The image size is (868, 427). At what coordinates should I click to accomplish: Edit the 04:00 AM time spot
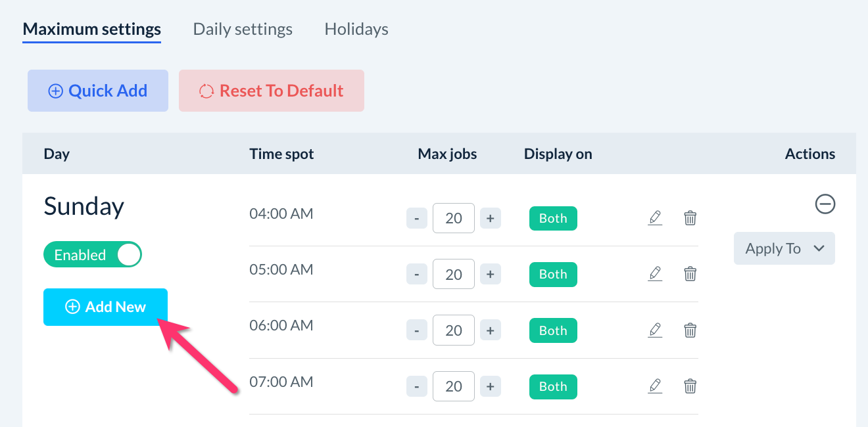(x=655, y=218)
